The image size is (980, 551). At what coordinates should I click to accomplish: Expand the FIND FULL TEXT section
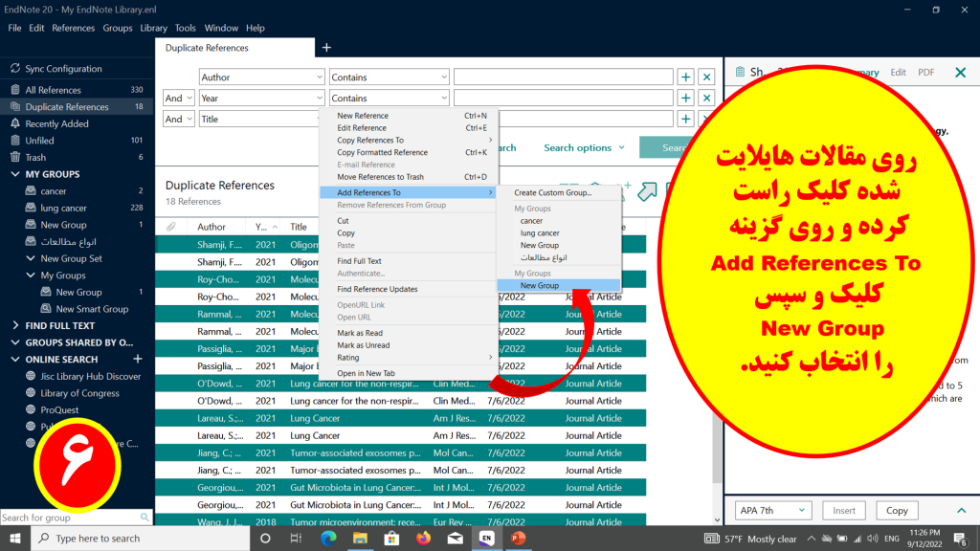[x=15, y=325]
